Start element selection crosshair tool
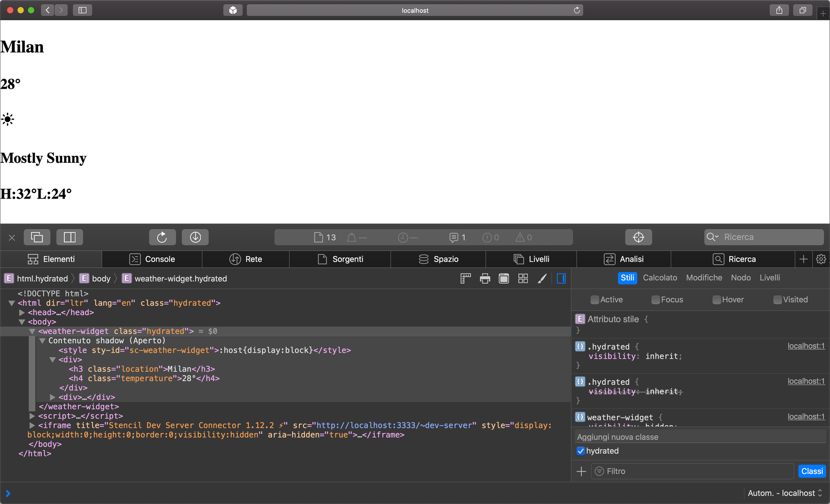 [x=638, y=237]
